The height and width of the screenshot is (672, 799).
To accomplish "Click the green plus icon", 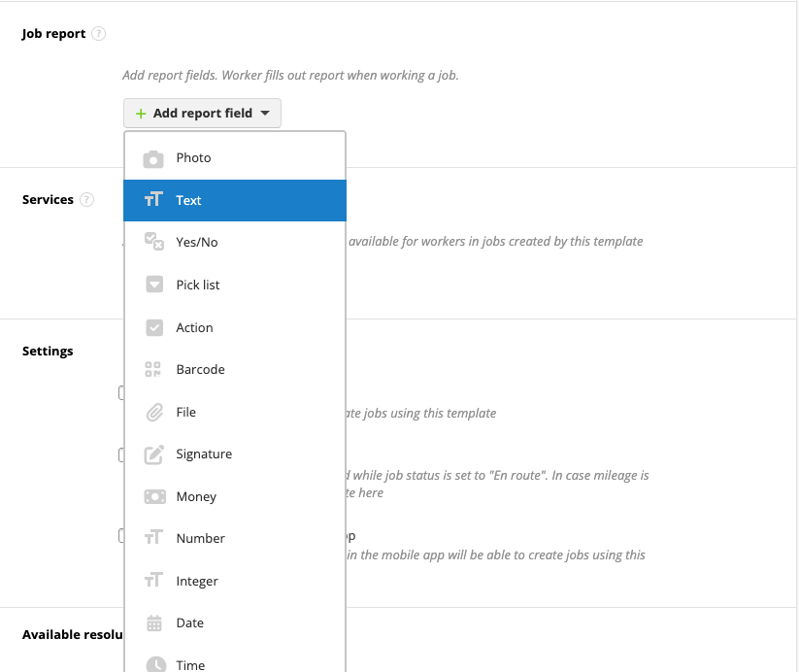I will (x=141, y=114).
